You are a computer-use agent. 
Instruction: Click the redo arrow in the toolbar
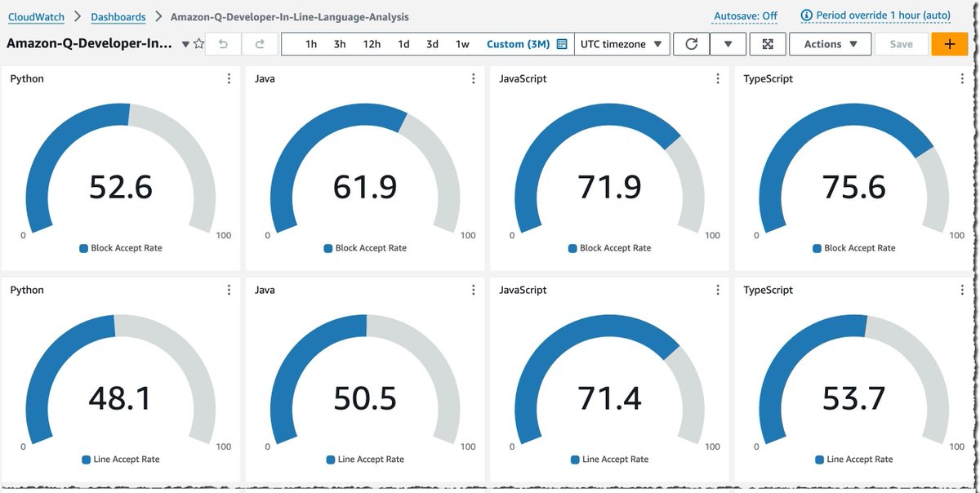pyautogui.click(x=260, y=44)
